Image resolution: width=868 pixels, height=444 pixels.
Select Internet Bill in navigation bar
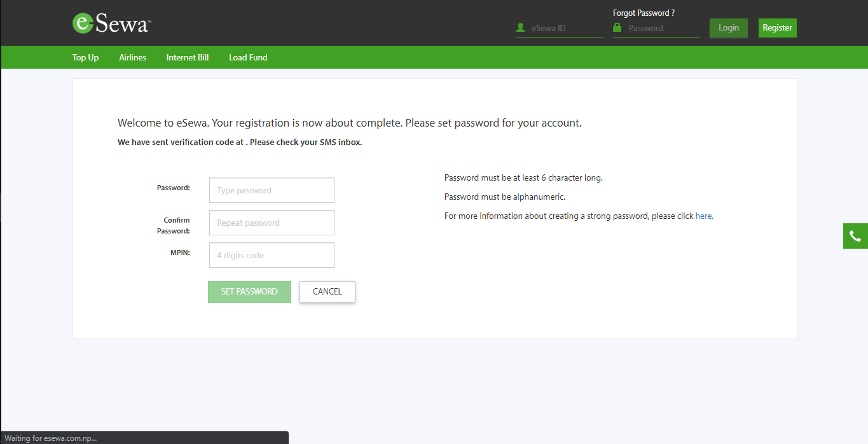pos(188,57)
